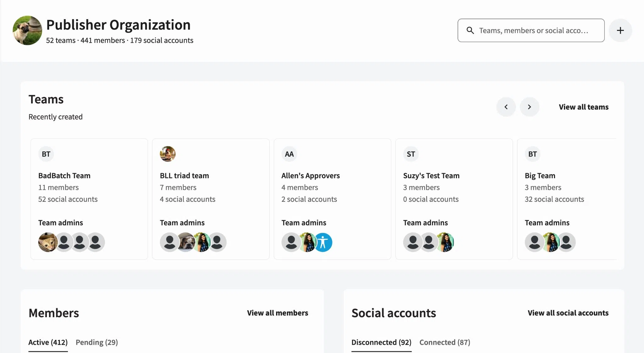Click '2 social accounts' in Allen's Approvers
Viewport: 644px width, 353px height.
click(309, 199)
